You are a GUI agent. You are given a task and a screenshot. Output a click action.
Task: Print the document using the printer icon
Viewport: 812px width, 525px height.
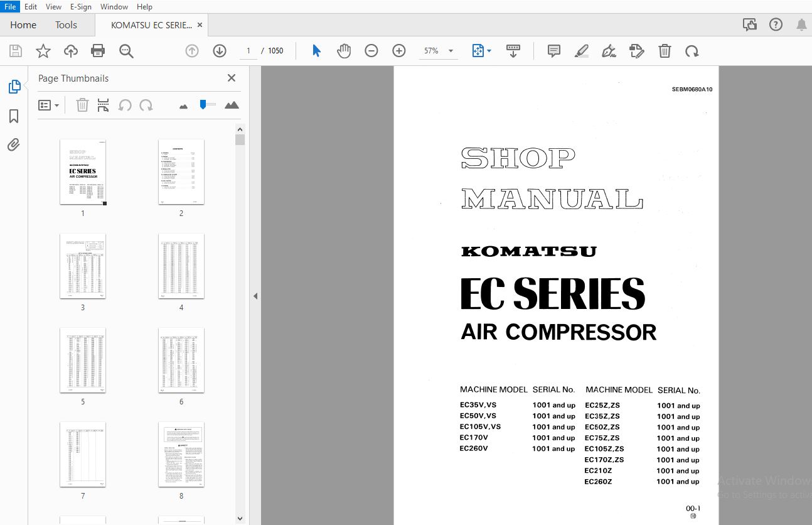(x=98, y=51)
